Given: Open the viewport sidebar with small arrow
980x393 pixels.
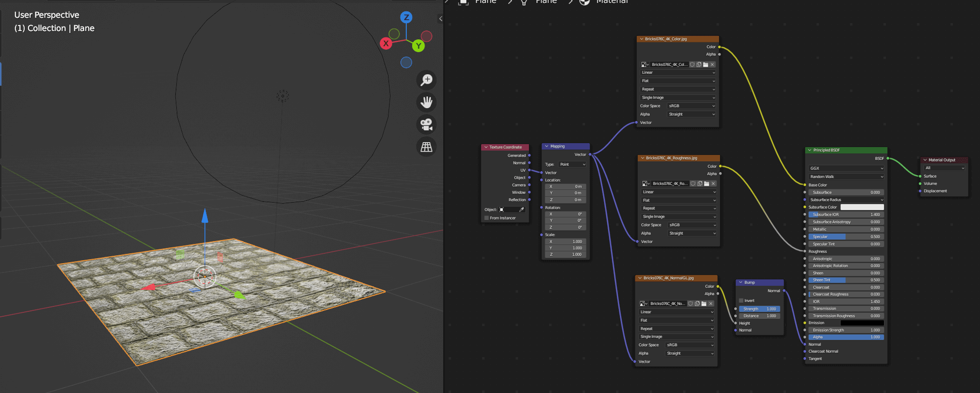Looking at the screenshot, I should (440, 19).
